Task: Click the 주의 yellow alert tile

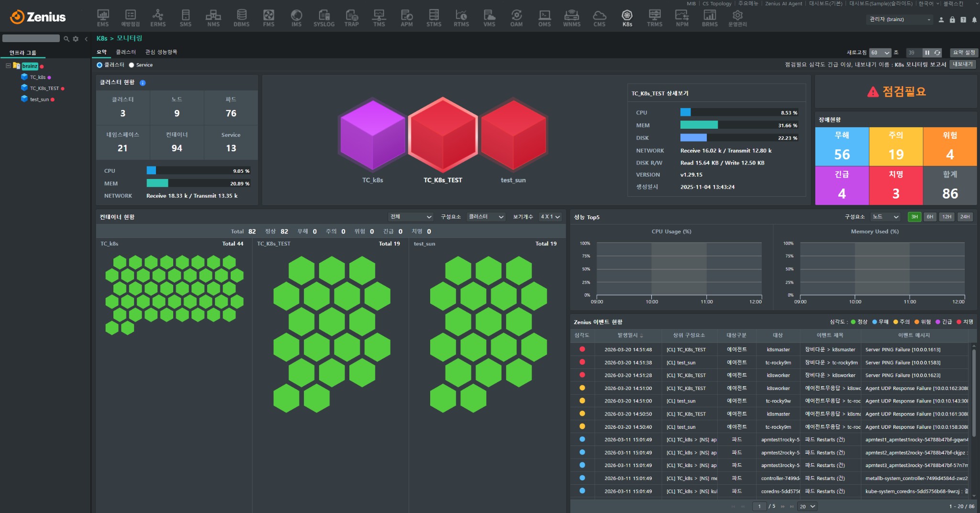Action: pos(896,146)
